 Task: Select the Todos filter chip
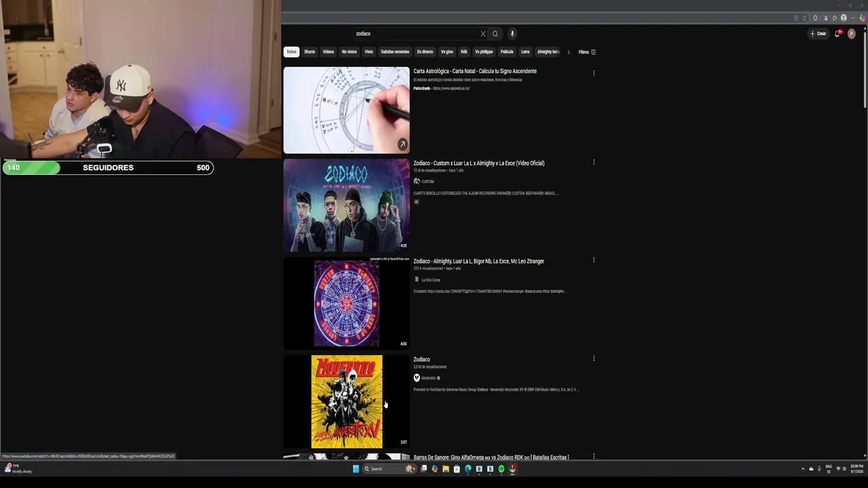point(292,52)
